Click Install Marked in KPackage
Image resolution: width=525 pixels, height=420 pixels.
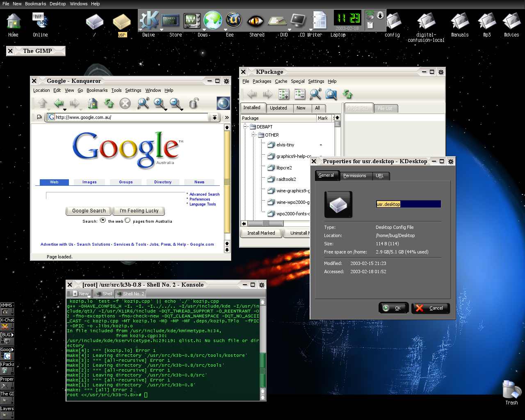coord(261,233)
